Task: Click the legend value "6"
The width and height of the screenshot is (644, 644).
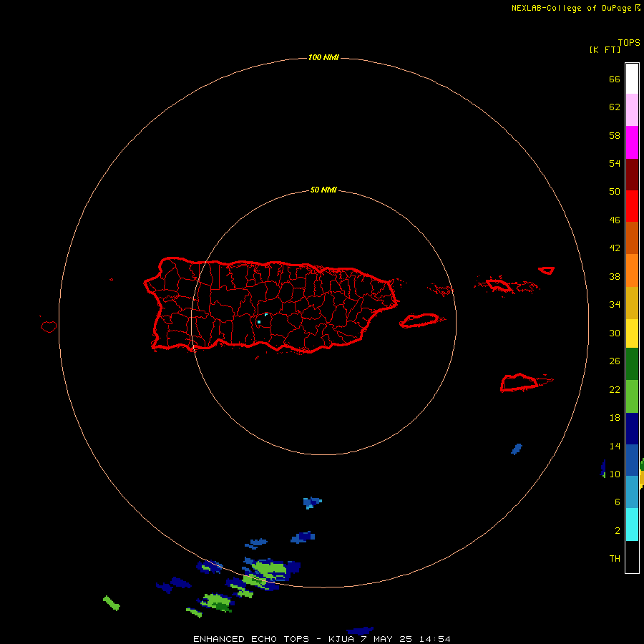Action: tap(618, 502)
